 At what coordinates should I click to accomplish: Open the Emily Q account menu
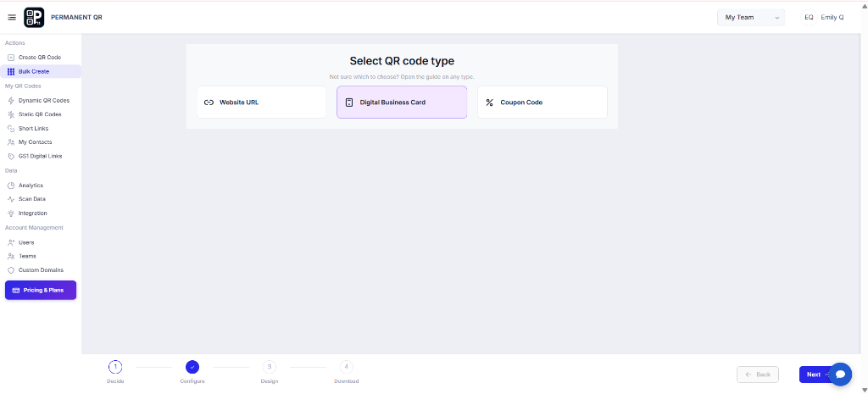pos(823,18)
